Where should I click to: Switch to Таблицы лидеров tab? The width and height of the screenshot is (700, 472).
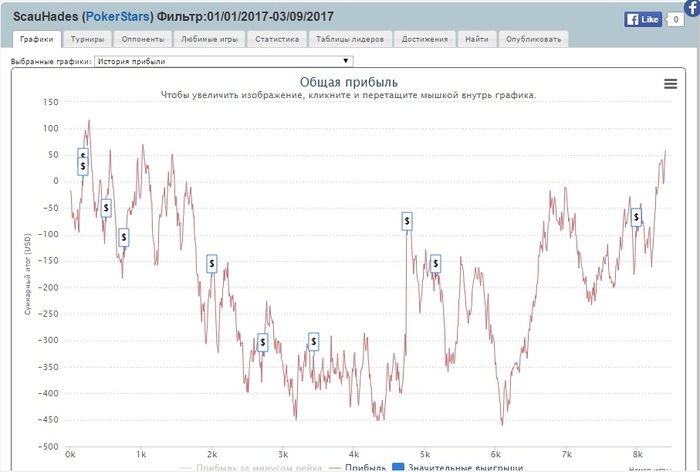pos(350,39)
